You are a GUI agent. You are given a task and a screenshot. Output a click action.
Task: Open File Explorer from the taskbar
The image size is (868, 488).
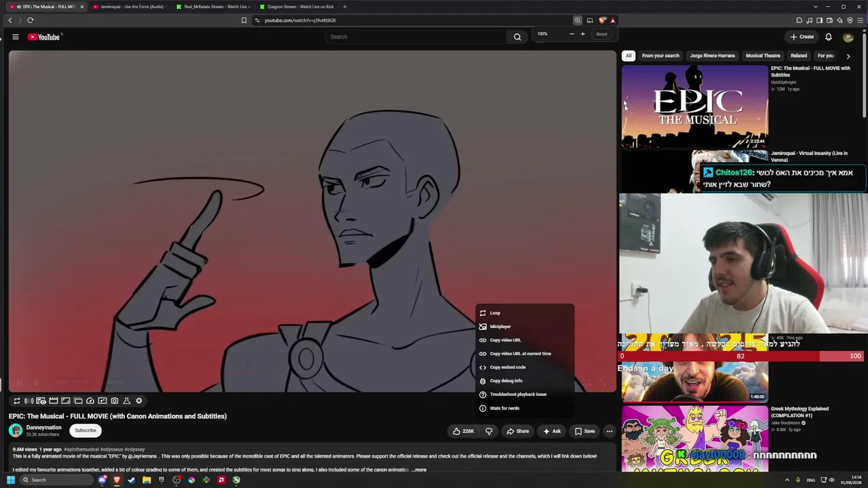[146, 480]
